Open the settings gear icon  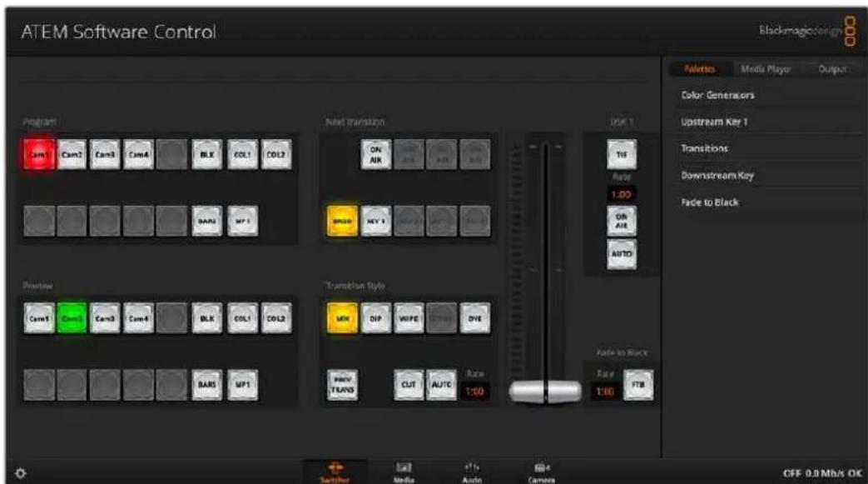point(21,473)
